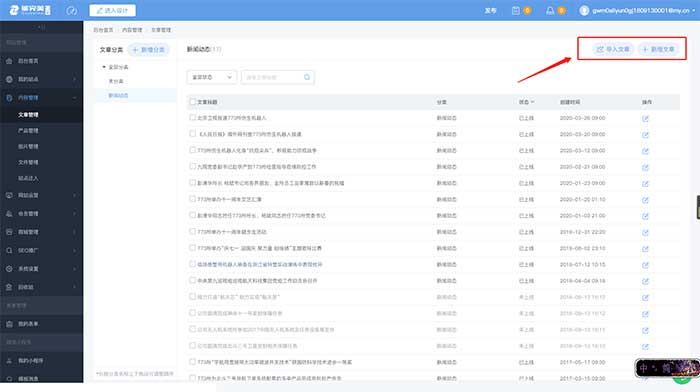Click the 商城管理 shop icon in sidebar
The height and width of the screenshot is (392, 700).
click(9, 232)
